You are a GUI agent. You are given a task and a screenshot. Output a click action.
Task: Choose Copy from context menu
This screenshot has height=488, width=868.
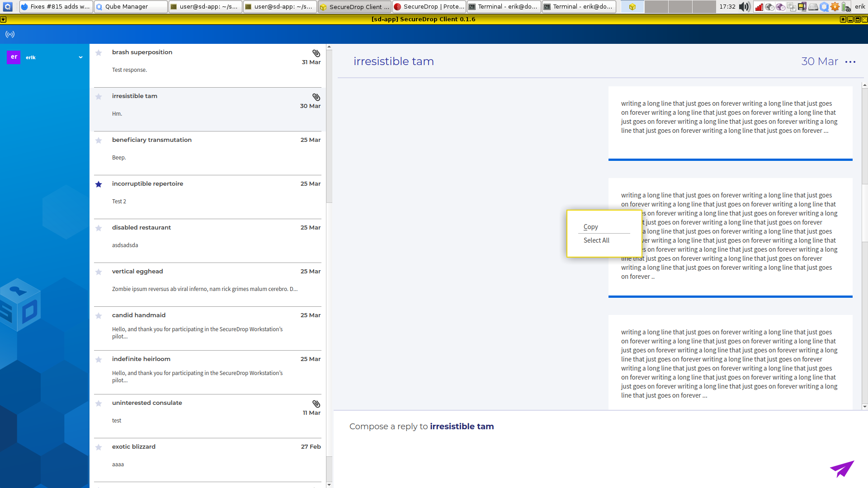pyautogui.click(x=590, y=227)
